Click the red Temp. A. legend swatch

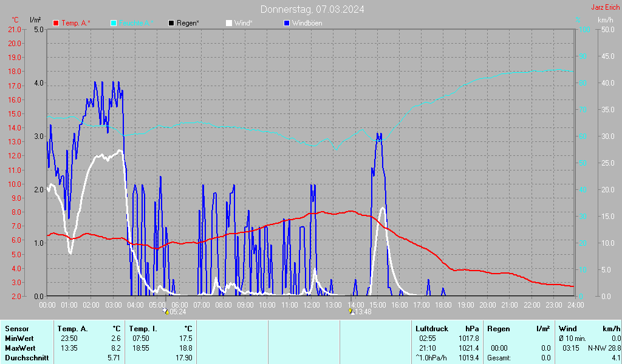coord(56,23)
